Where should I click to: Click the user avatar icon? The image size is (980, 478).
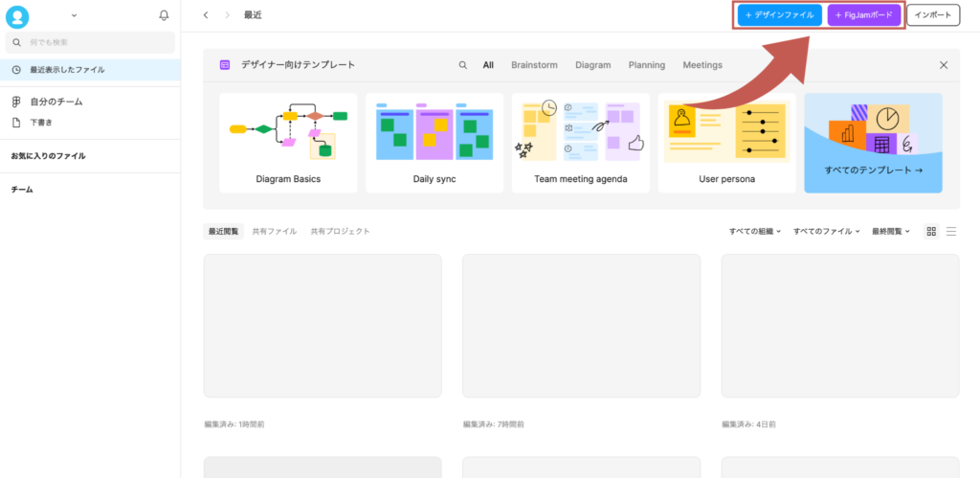(x=17, y=16)
